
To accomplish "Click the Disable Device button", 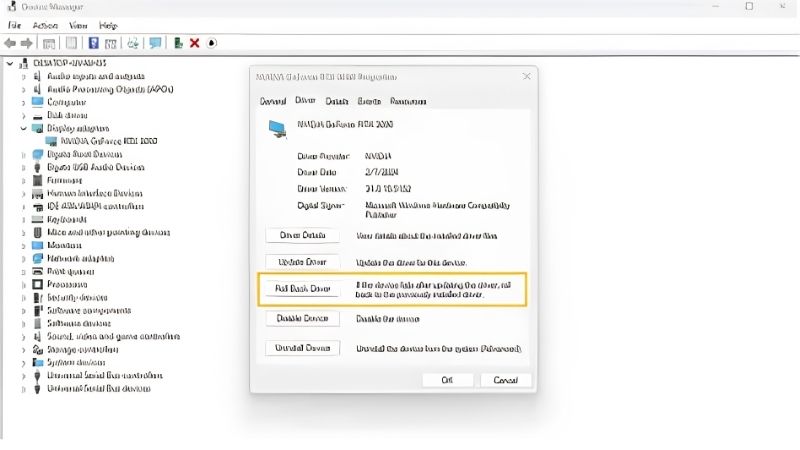I will 303,318.
